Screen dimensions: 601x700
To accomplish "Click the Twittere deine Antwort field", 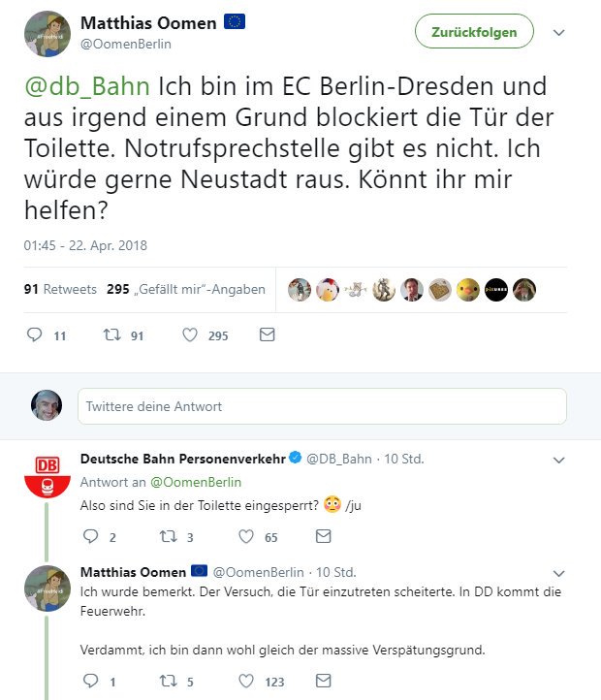I will click(322, 406).
